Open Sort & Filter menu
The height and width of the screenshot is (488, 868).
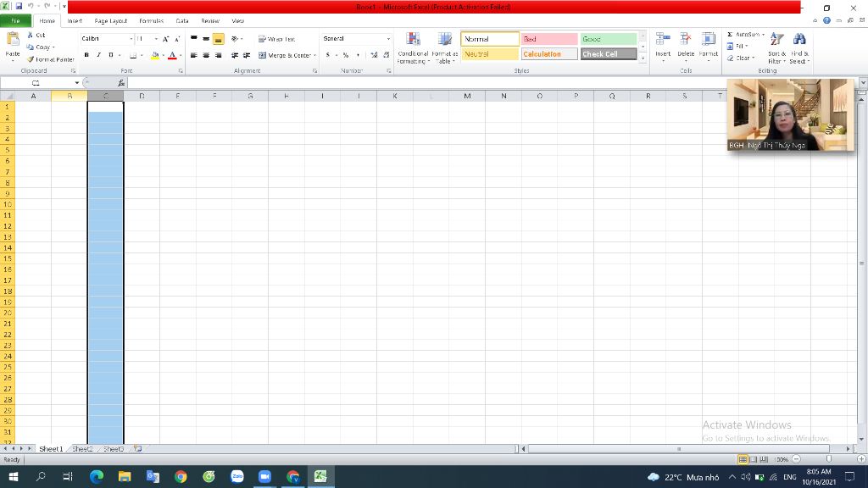(x=776, y=48)
